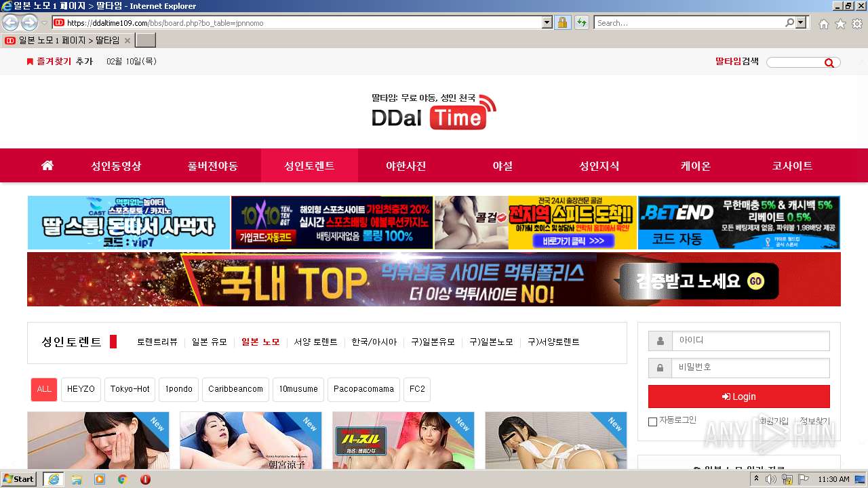This screenshot has width=868, height=488.
Task: Open the 성인동영상 menu
Action: pos(116,165)
